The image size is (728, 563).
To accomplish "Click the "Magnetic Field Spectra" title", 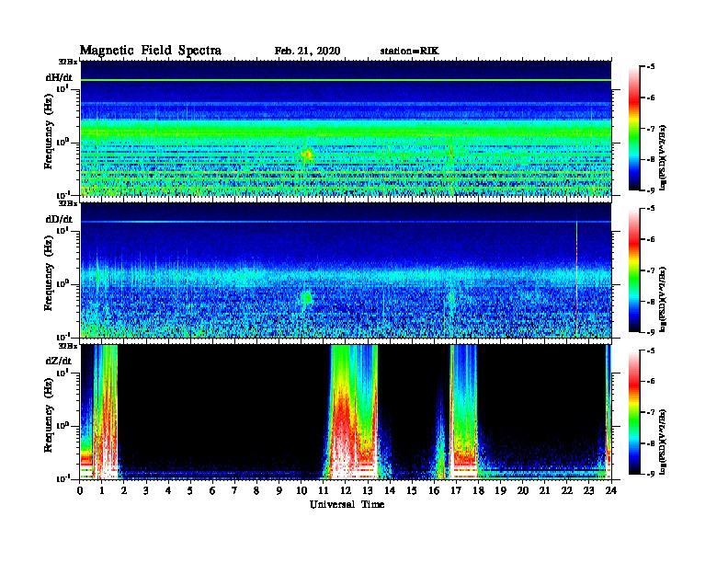I will 151,51.
